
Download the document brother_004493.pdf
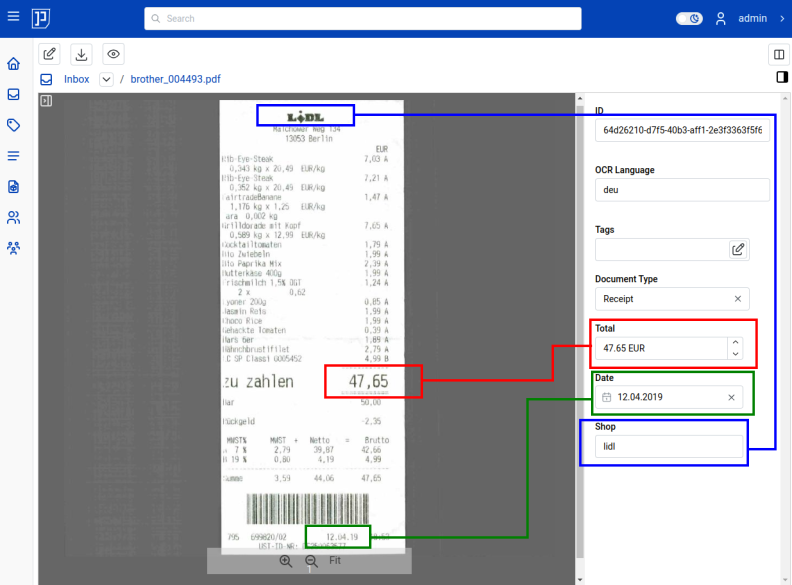tap(82, 54)
